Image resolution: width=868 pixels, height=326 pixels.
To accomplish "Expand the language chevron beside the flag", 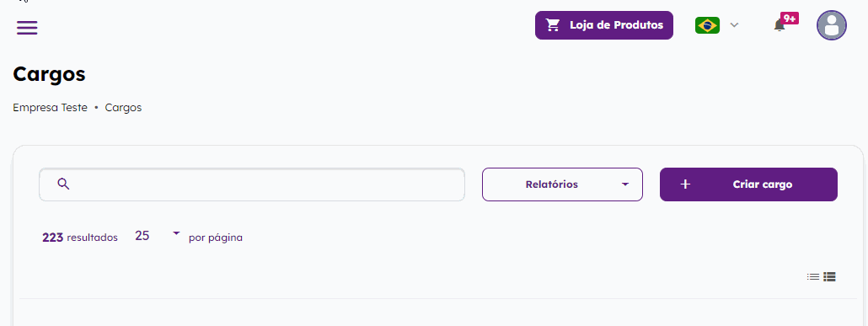I will coord(734,25).
